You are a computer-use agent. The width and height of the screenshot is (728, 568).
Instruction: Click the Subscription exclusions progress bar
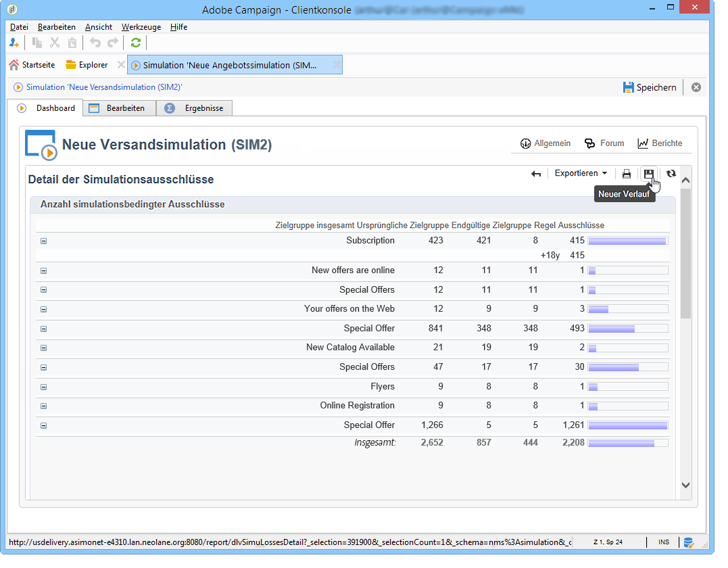pyautogui.click(x=628, y=241)
